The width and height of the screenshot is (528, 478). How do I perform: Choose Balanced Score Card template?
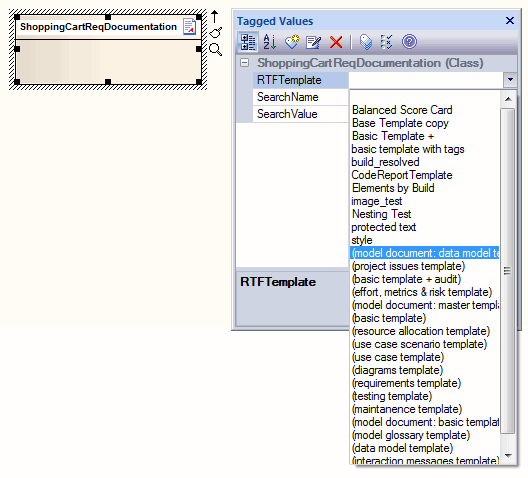click(402, 110)
